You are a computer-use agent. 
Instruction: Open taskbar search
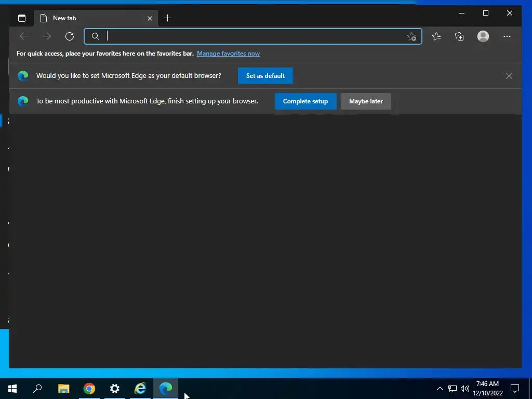37,389
